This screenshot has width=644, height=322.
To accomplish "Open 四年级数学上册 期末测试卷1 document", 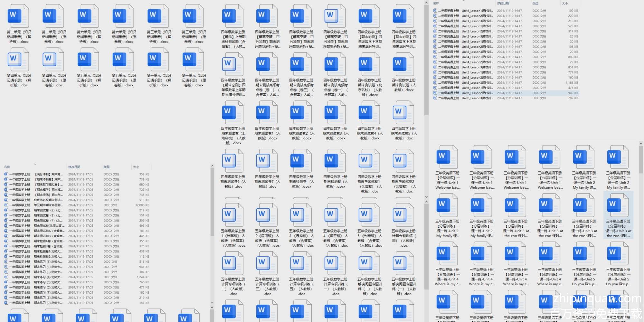I will pyautogui.click(x=267, y=112).
